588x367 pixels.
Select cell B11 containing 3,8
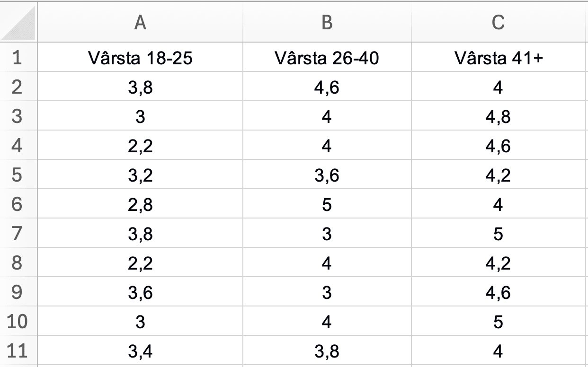[x=327, y=351]
